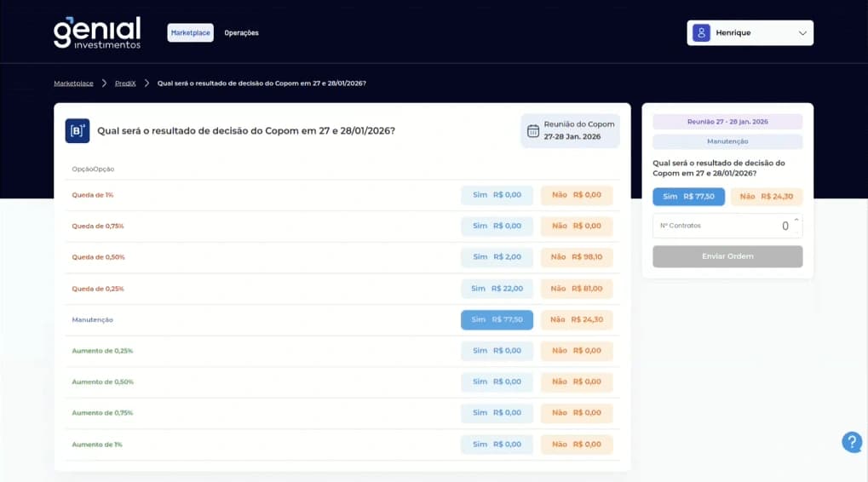Viewport: 868px width, 482px height.
Task: Click the Manutenção tag in the order panel
Action: (x=727, y=141)
